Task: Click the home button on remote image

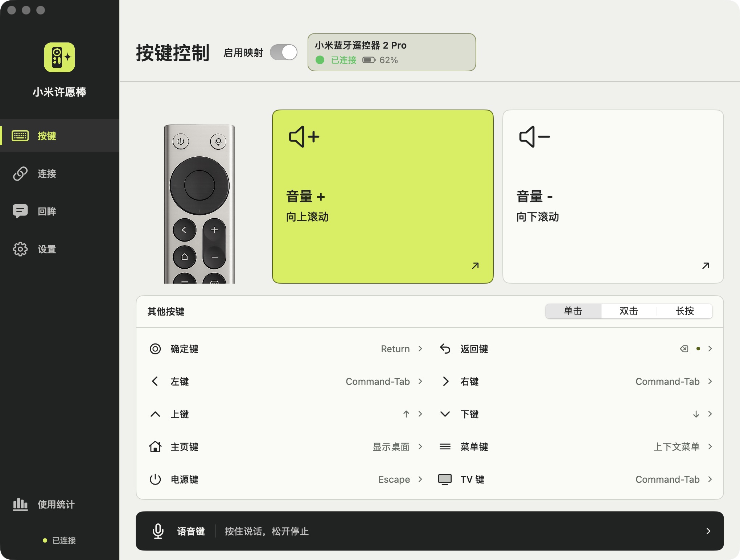Action: click(x=184, y=257)
